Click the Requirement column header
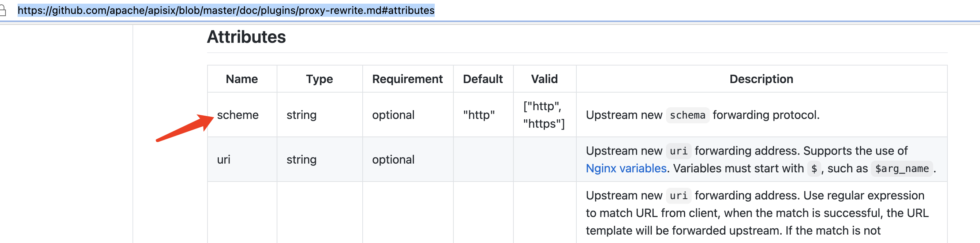 point(407,79)
